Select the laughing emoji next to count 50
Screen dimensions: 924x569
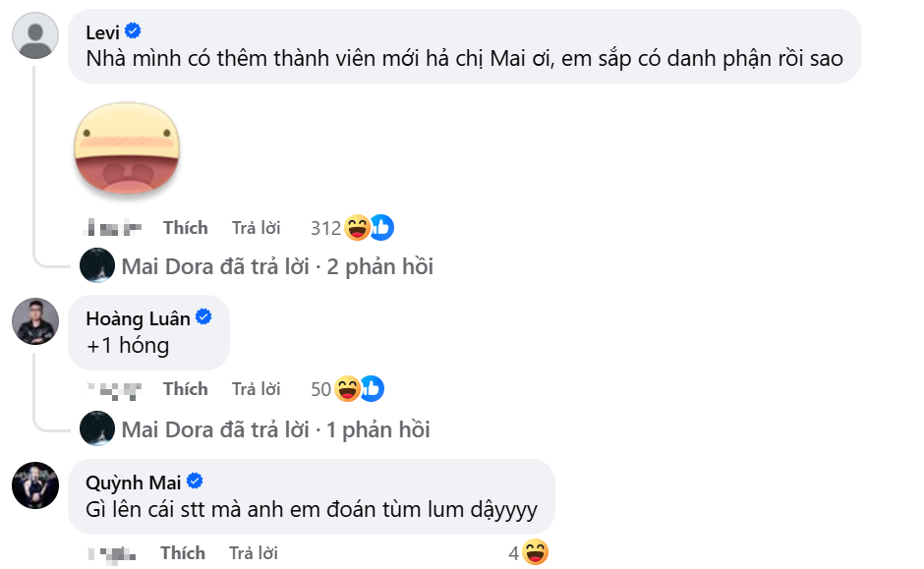click(346, 387)
